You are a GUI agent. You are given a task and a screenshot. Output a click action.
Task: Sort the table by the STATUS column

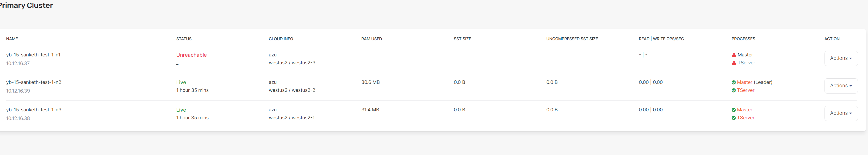click(184, 39)
